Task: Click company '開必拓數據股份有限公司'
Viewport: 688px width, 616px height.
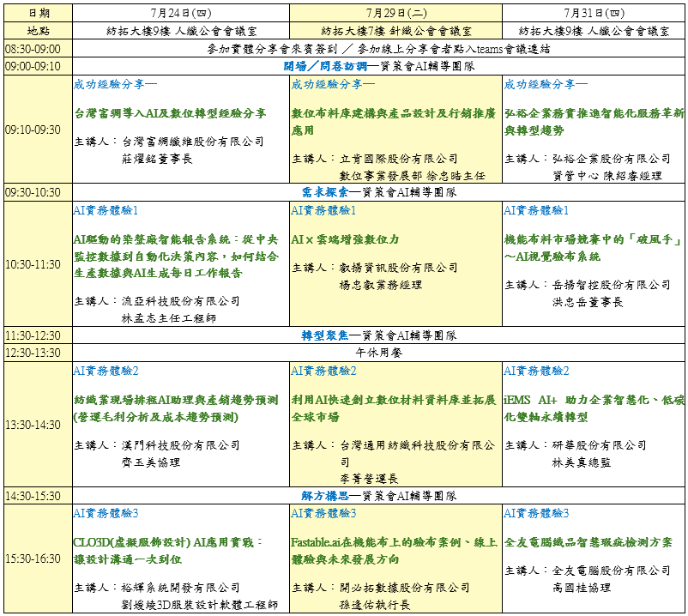Action: tap(405, 588)
